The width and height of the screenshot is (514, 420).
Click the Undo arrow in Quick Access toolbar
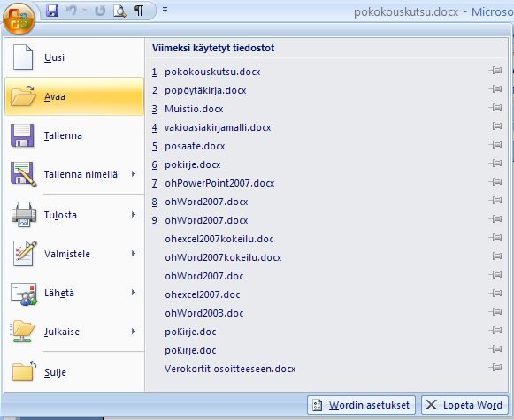(72, 11)
